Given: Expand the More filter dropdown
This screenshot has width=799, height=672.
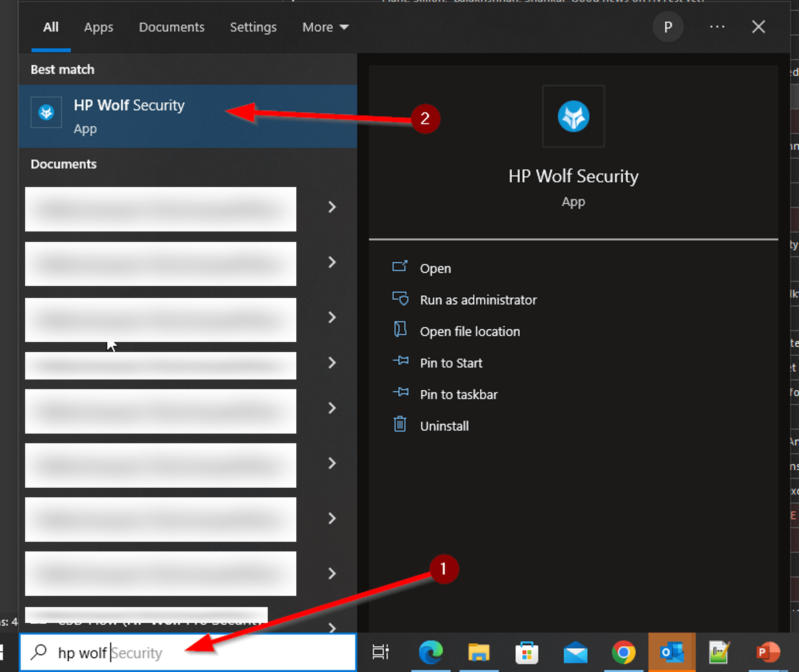Looking at the screenshot, I should 325,27.
